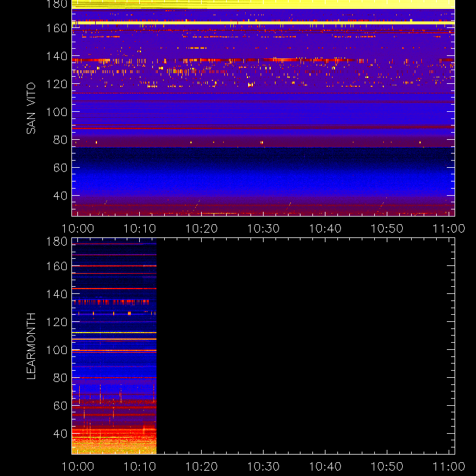Select the 120 tick label on San Vito axis
The image size is (476, 476).
[57, 84]
